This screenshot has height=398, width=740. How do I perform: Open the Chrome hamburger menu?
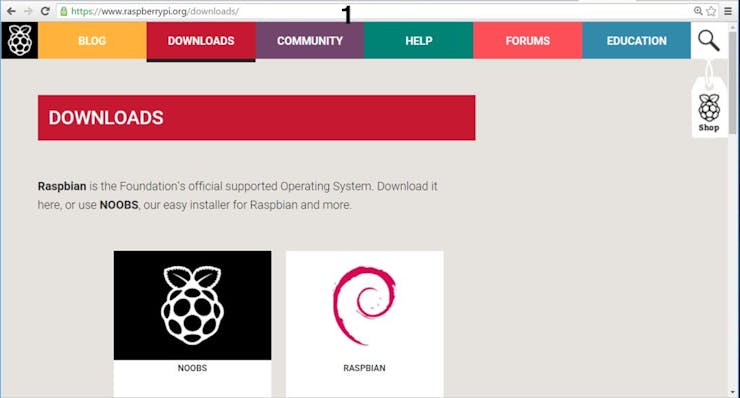point(728,11)
